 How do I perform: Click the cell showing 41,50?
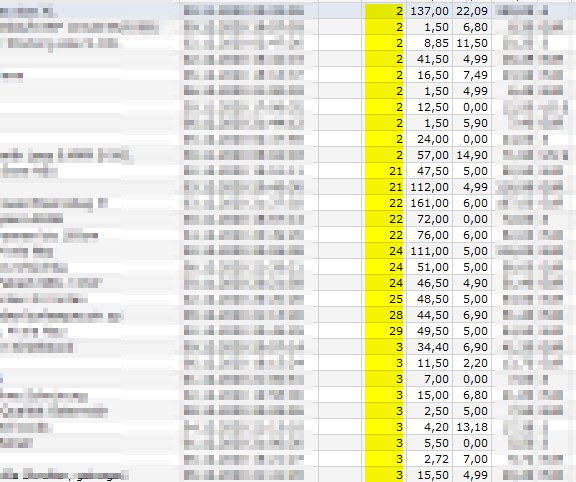(429, 59)
